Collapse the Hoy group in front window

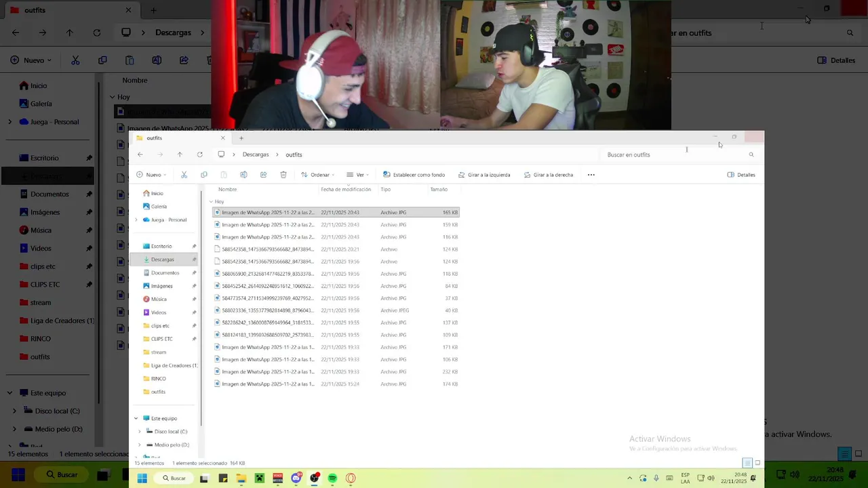coord(211,201)
